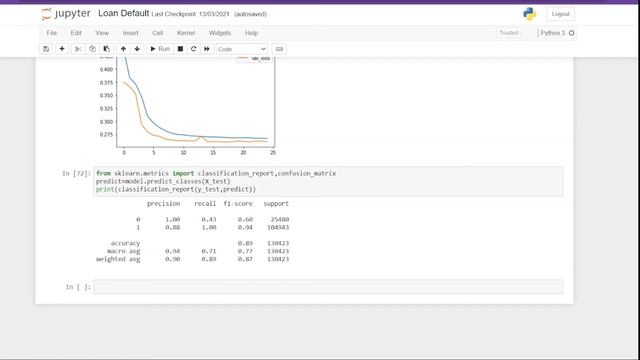Click the loss curve plot output
The image size is (640, 360).
(x=187, y=106)
